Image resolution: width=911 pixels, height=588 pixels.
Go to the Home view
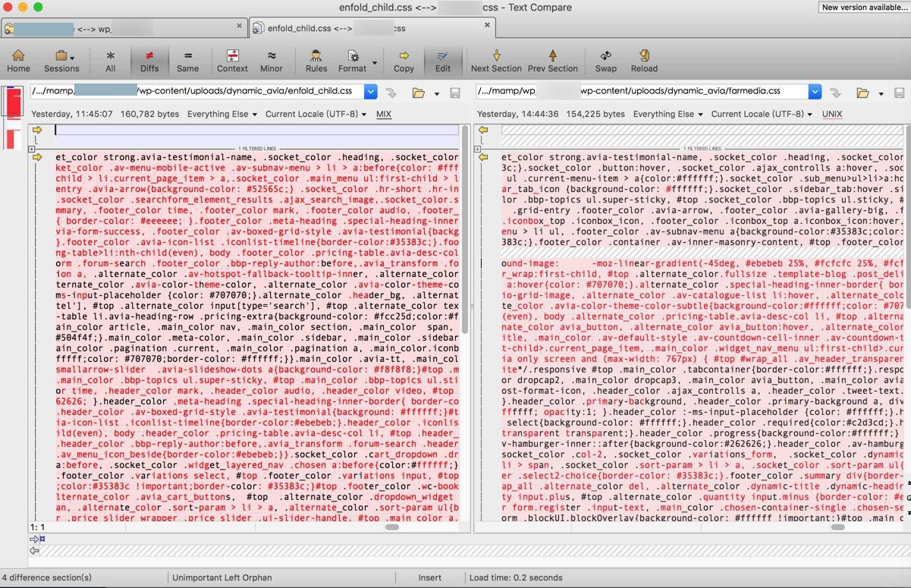click(18, 61)
